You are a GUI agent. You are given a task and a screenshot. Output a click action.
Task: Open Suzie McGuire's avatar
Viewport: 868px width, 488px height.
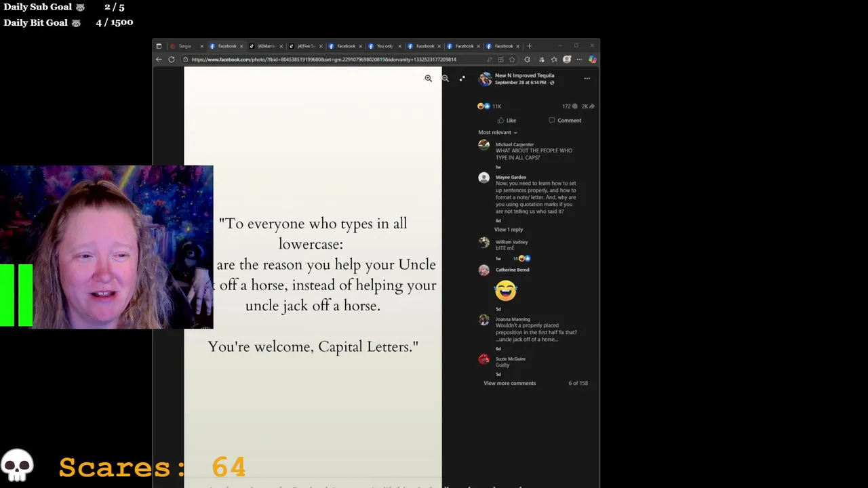click(x=484, y=359)
